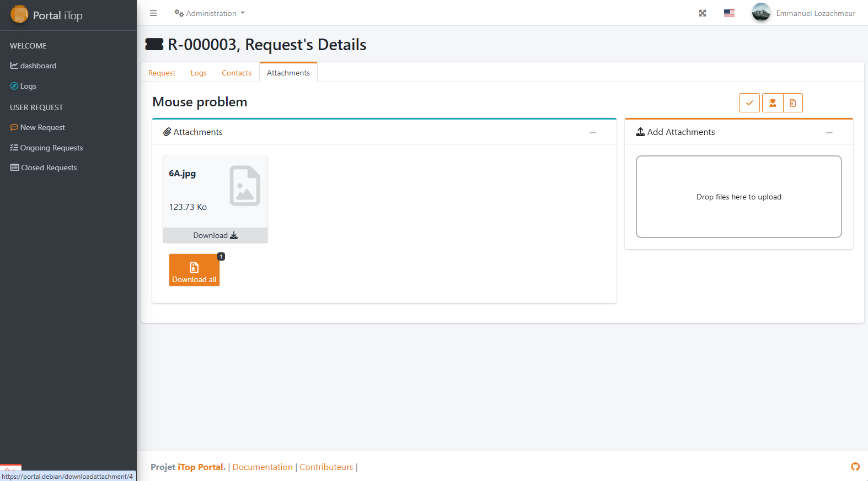868x481 pixels.
Task: Click the 6A.jpg image file thumbnail icon
Action: (x=245, y=186)
